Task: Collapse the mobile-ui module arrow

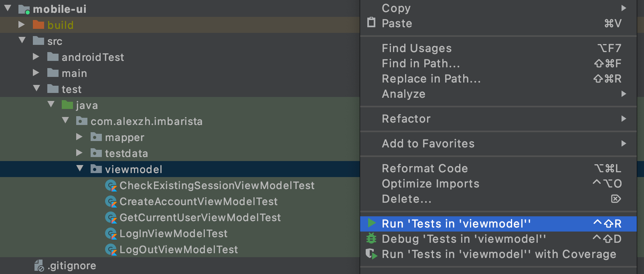Action: pos(8,8)
